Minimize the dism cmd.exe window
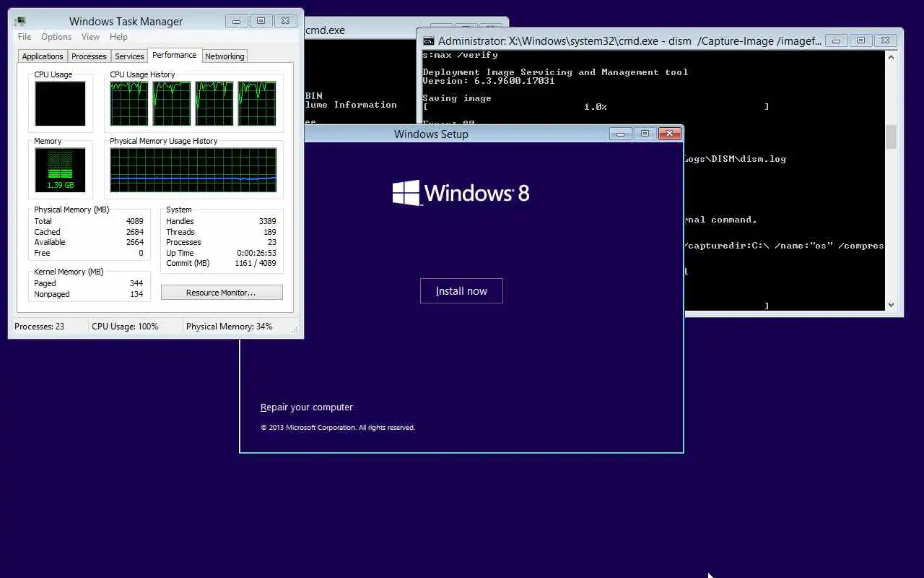Screen dimensions: 924x578 [836, 40]
